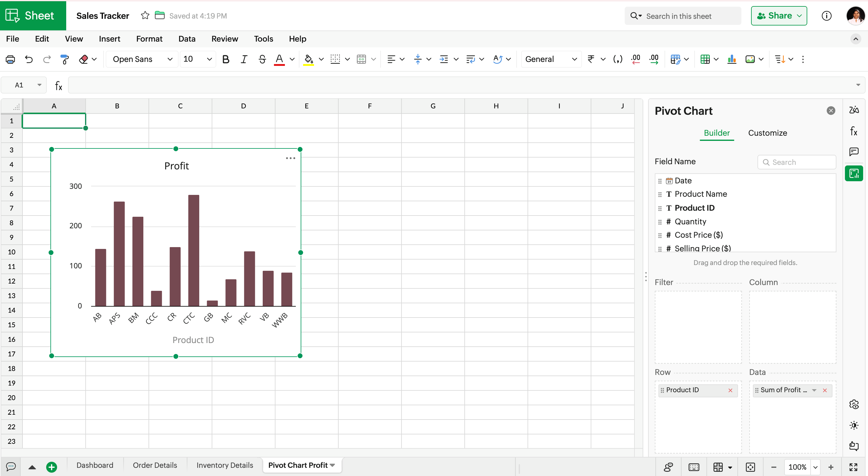Toggle bold formatting
This screenshot has height=476, width=868.
coord(226,59)
